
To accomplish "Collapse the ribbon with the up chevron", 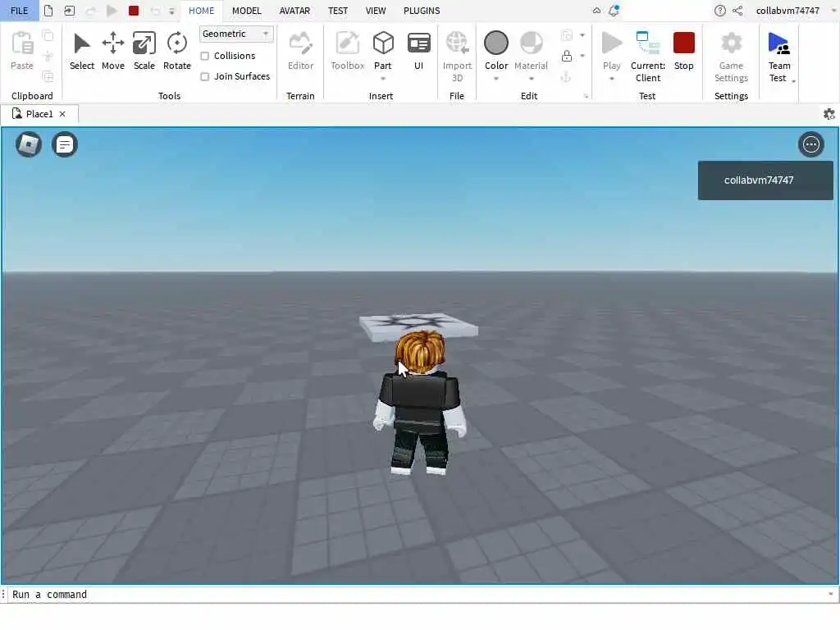I will pyautogui.click(x=596, y=11).
